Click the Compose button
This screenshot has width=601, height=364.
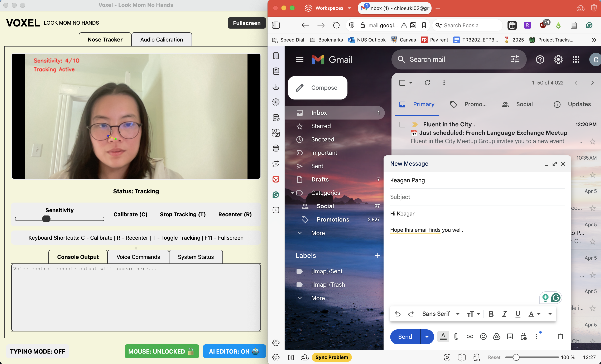(317, 88)
